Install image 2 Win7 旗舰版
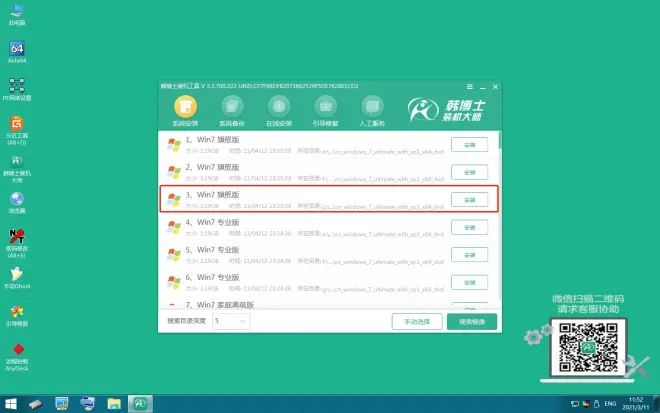The width and height of the screenshot is (660, 413). click(469, 172)
